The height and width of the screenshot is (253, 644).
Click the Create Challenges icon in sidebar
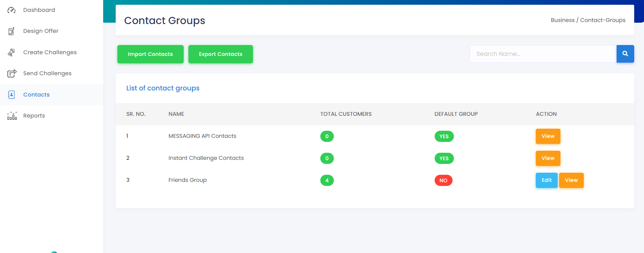coord(11,52)
